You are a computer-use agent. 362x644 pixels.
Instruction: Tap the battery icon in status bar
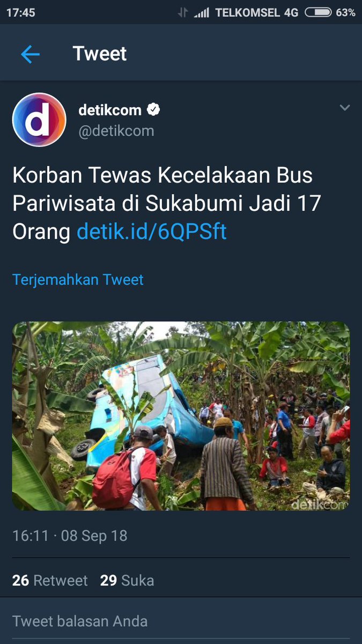click(x=318, y=12)
